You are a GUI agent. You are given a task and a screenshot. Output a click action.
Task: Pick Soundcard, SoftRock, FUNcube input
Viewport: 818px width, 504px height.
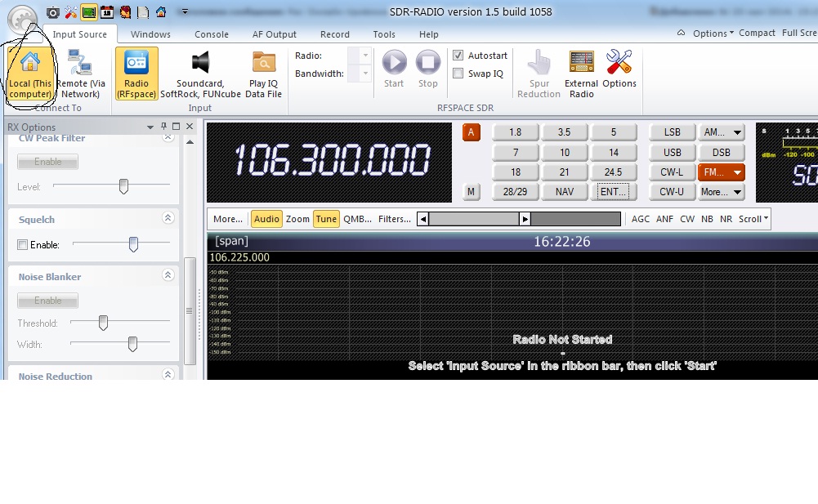(200, 74)
